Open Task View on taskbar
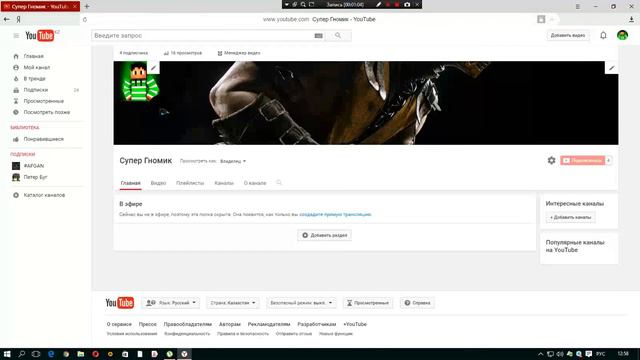 [x=36, y=354]
